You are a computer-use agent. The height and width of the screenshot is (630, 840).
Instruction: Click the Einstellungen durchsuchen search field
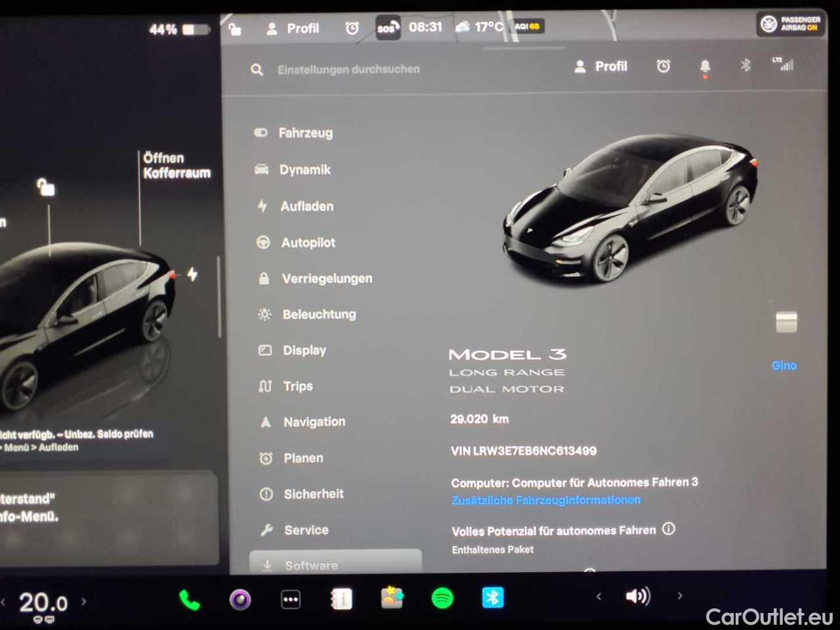click(348, 69)
